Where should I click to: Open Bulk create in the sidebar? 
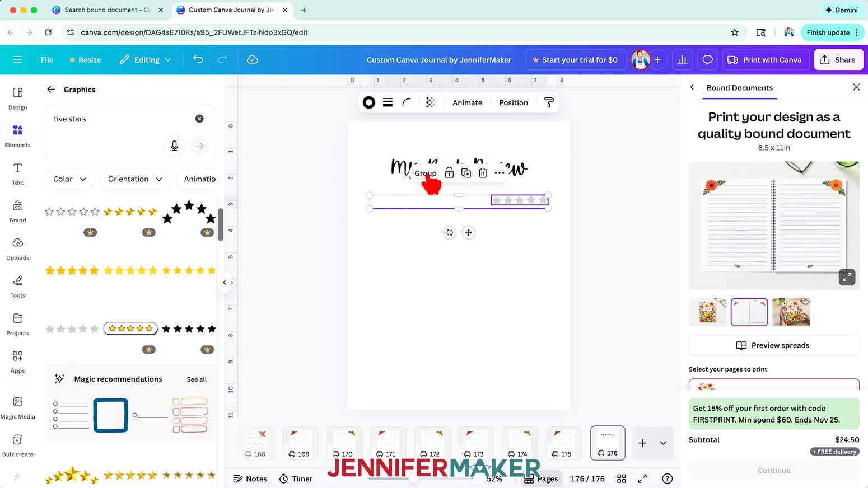pyautogui.click(x=17, y=445)
